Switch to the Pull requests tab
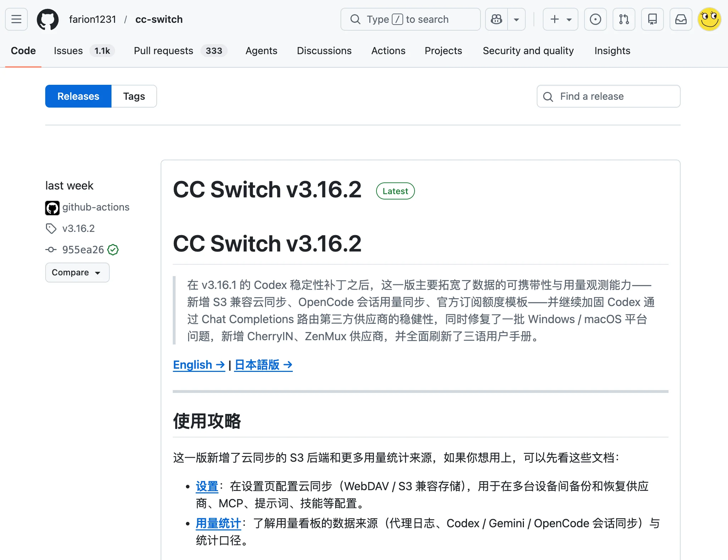 tap(180, 51)
